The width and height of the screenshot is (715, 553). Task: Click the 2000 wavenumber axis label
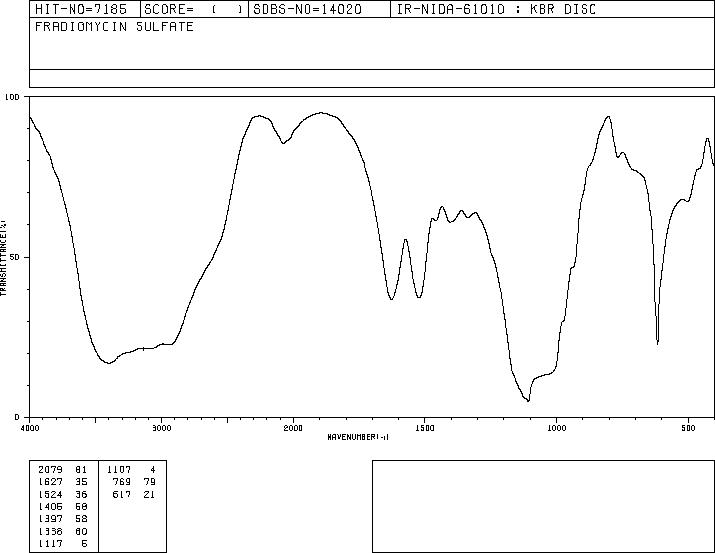pyautogui.click(x=293, y=428)
